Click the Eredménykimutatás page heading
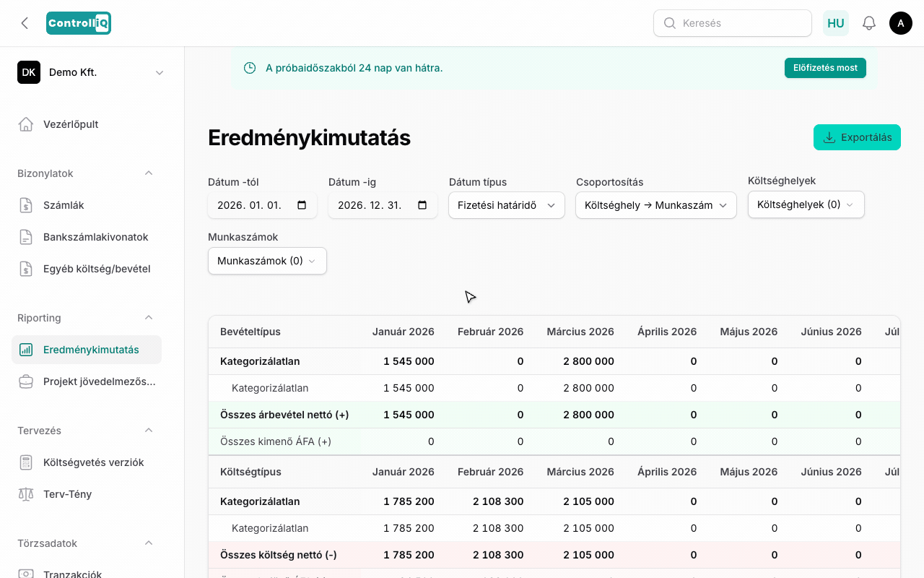924x578 pixels. coord(309,137)
